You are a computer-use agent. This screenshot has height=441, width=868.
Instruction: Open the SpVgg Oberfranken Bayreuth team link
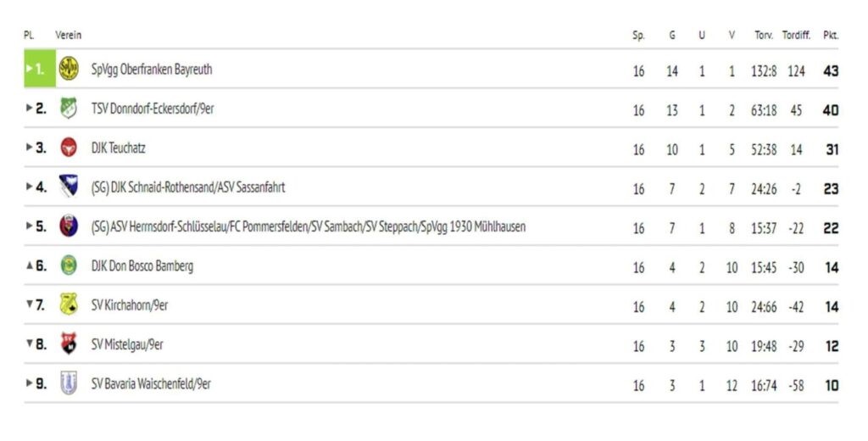pos(152,70)
